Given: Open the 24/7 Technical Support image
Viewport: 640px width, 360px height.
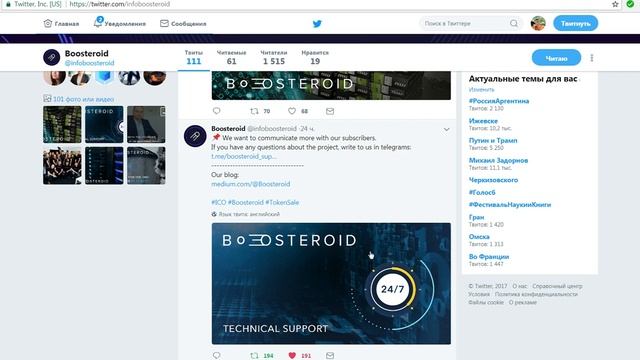Looking at the screenshot, I should click(331, 284).
